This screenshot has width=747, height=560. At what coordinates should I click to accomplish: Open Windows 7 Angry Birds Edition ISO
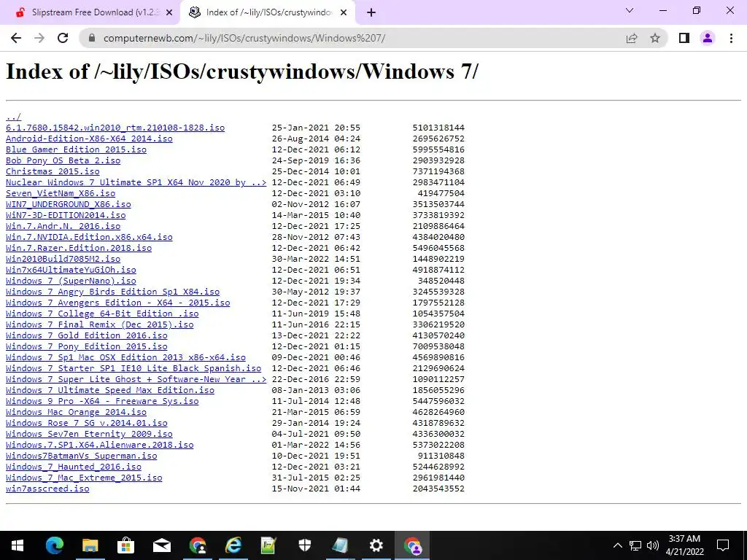[x=113, y=292]
